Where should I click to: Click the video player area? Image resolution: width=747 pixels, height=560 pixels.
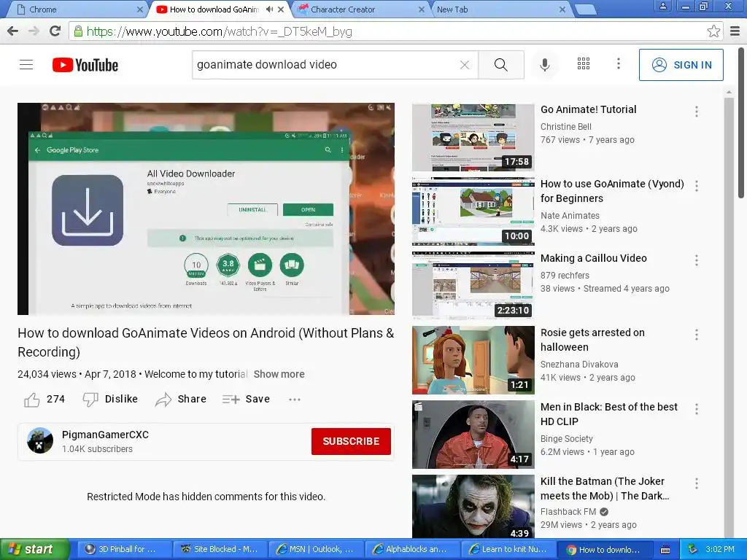[206, 209]
